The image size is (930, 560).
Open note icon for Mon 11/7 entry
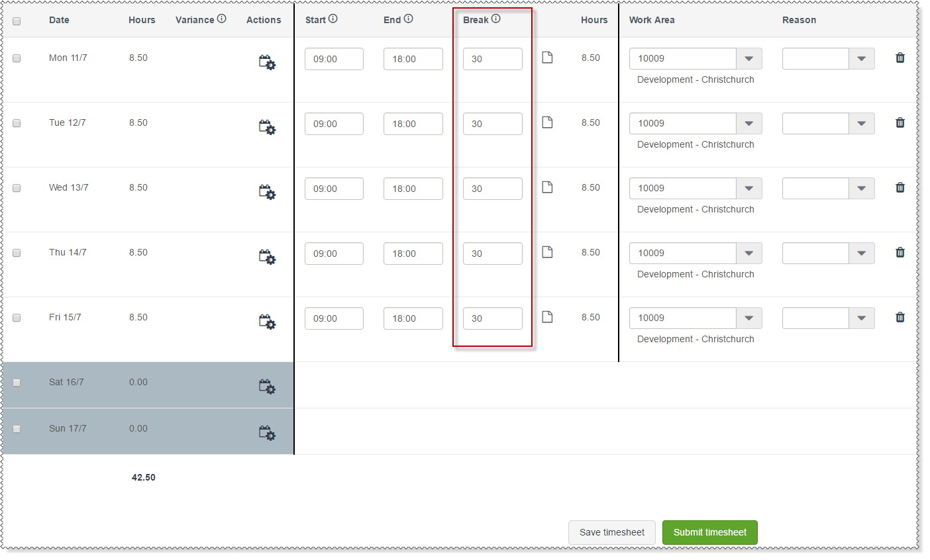coord(547,58)
